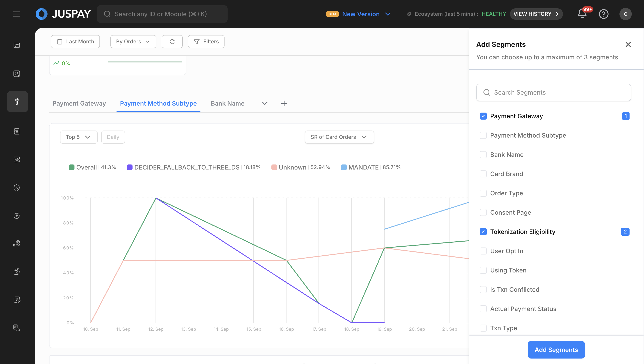The image size is (644, 364).
Task: Click the VIEW HISTORY button
Action: (536, 14)
